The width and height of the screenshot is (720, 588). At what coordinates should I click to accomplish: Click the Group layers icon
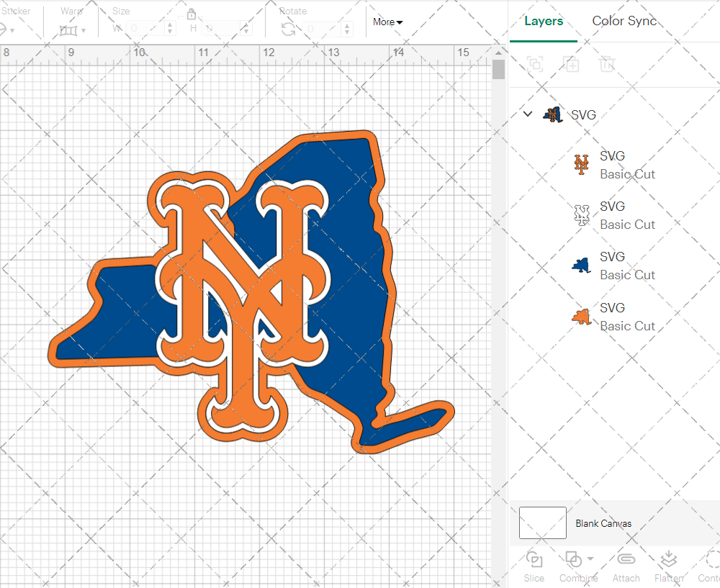(535, 64)
